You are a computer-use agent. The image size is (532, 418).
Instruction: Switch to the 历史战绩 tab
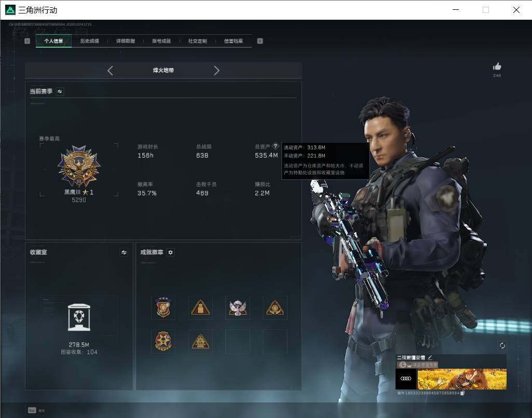coord(90,41)
